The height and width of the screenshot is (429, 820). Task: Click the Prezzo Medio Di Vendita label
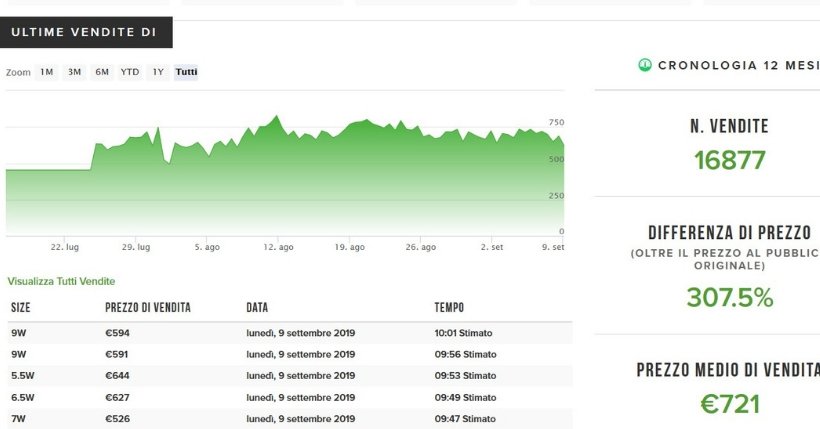coord(728,370)
